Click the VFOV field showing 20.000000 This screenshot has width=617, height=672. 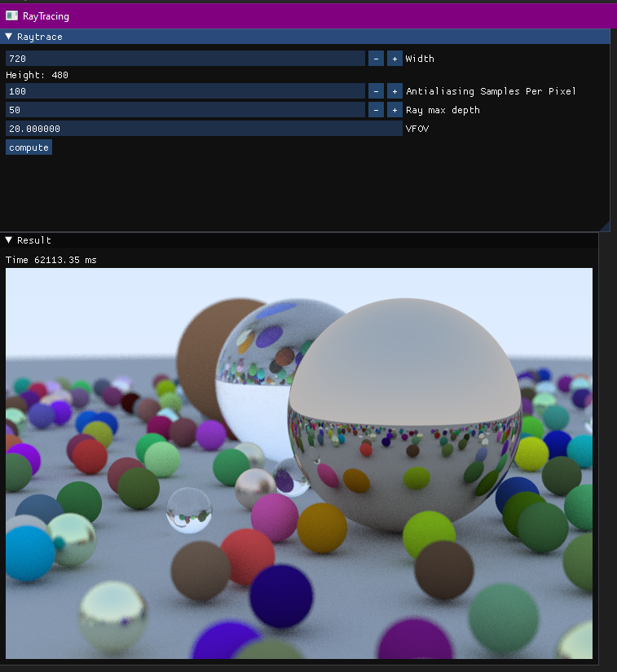click(204, 129)
